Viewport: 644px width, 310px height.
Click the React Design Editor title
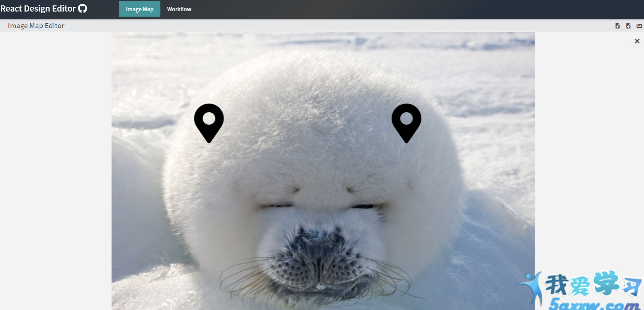pyautogui.click(x=38, y=8)
